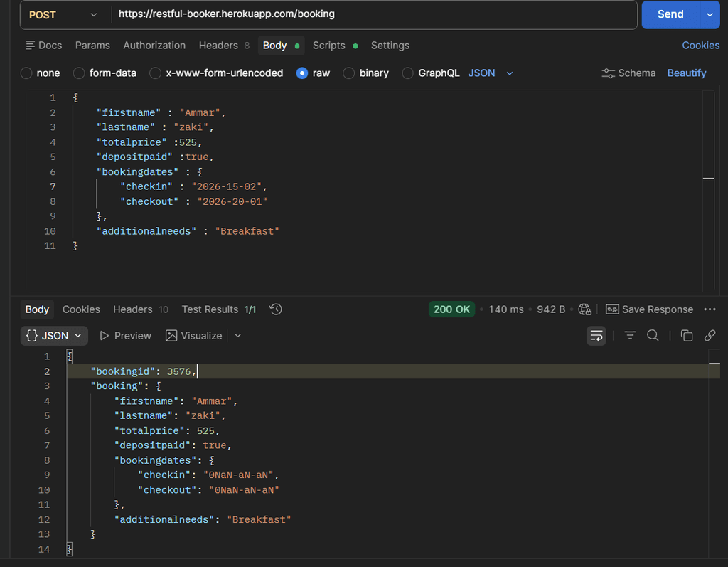The width and height of the screenshot is (728, 567).
Task: Click the request URL input field
Action: (x=374, y=14)
